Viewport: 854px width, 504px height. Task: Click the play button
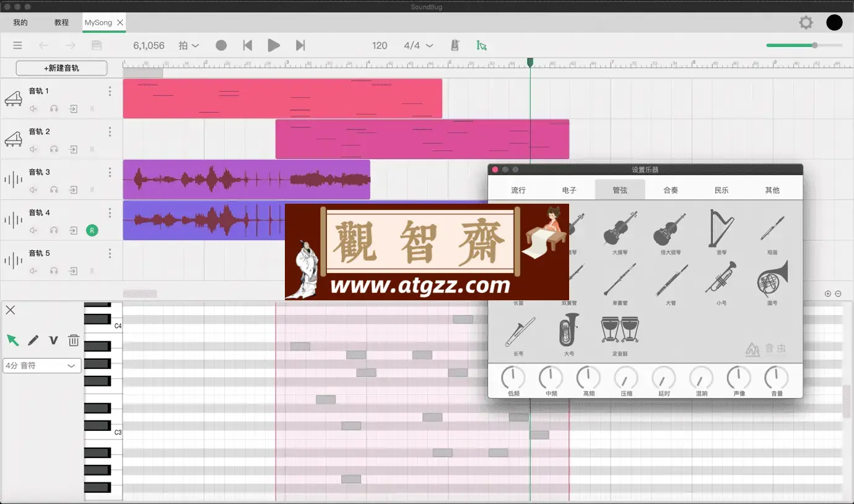[x=274, y=45]
